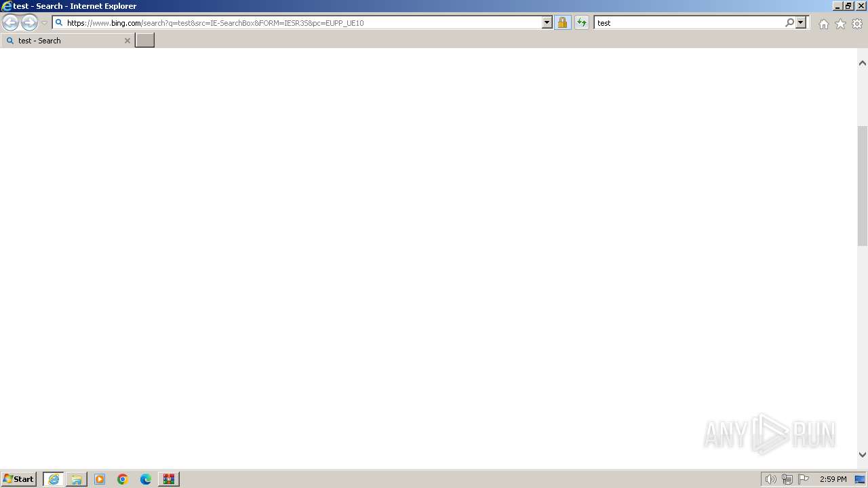Screen dimensions: 868x488
Task: Open the Tools gear menu
Action: point(857,24)
